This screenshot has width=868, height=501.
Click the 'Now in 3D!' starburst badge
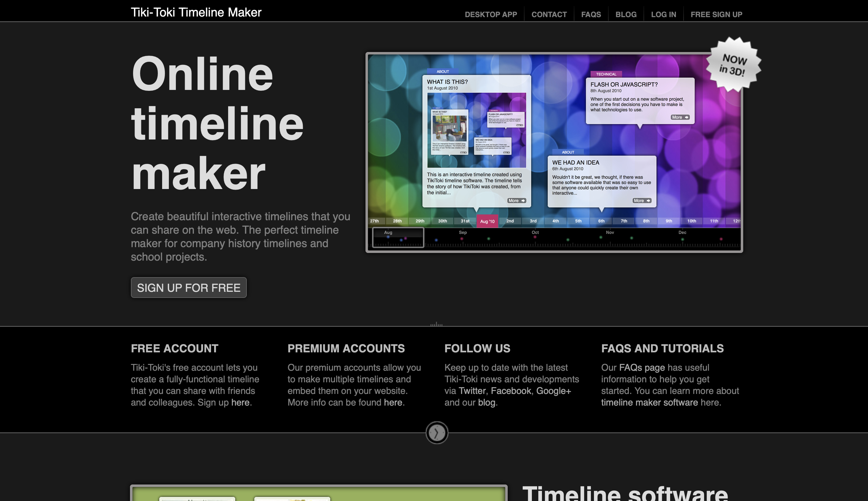click(733, 65)
